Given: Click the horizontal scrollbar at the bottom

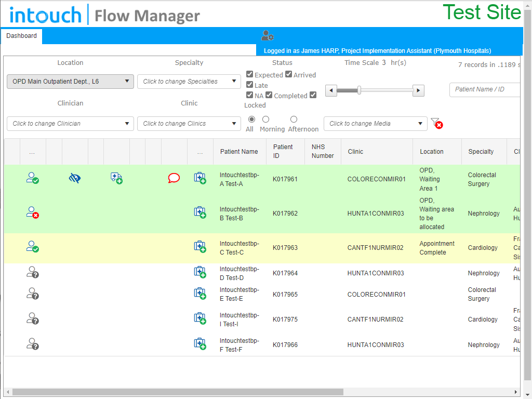Looking at the screenshot, I should pos(178,392).
